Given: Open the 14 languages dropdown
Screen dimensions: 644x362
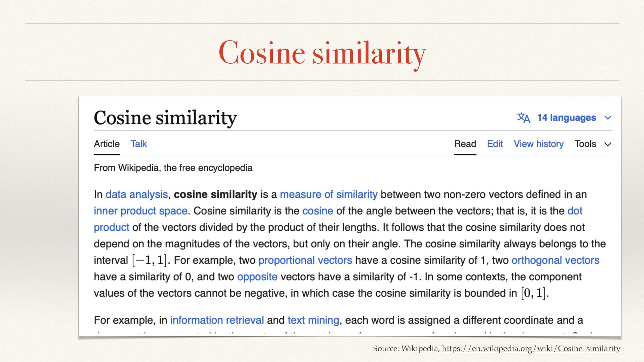Looking at the screenshot, I should click(x=567, y=118).
